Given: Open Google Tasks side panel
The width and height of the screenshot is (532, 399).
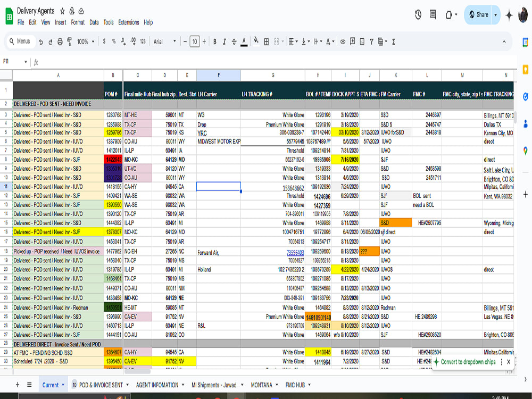Looking at the screenshot, I should click(x=525, y=97).
